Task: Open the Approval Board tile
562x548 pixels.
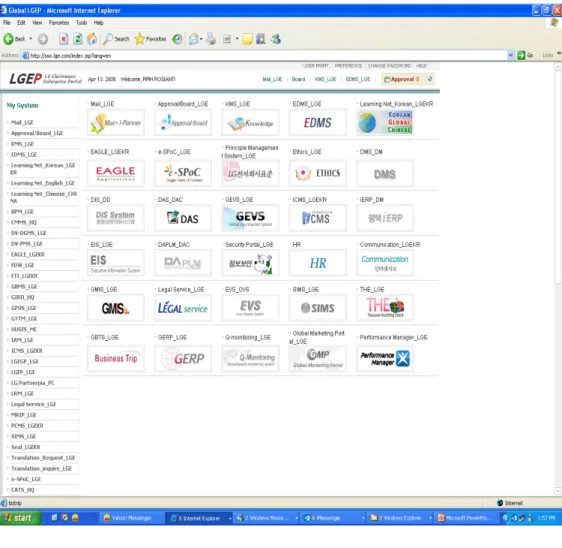Action: 183,123
